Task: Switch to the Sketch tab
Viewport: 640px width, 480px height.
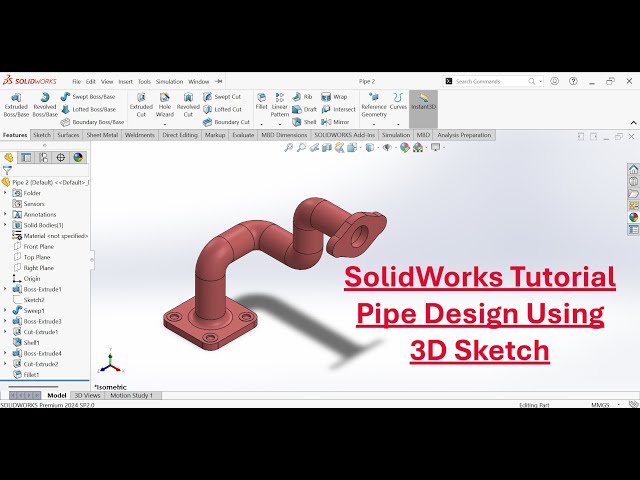Action: (x=42, y=135)
